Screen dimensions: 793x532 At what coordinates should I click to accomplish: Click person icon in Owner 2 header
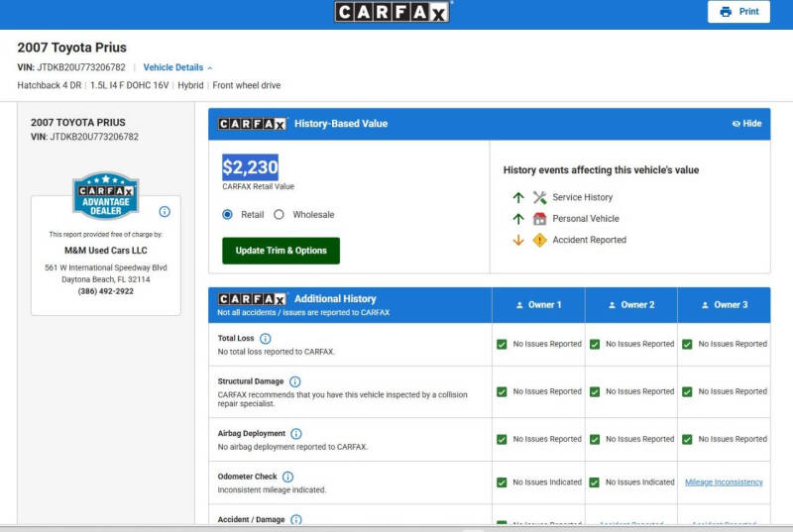point(612,305)
